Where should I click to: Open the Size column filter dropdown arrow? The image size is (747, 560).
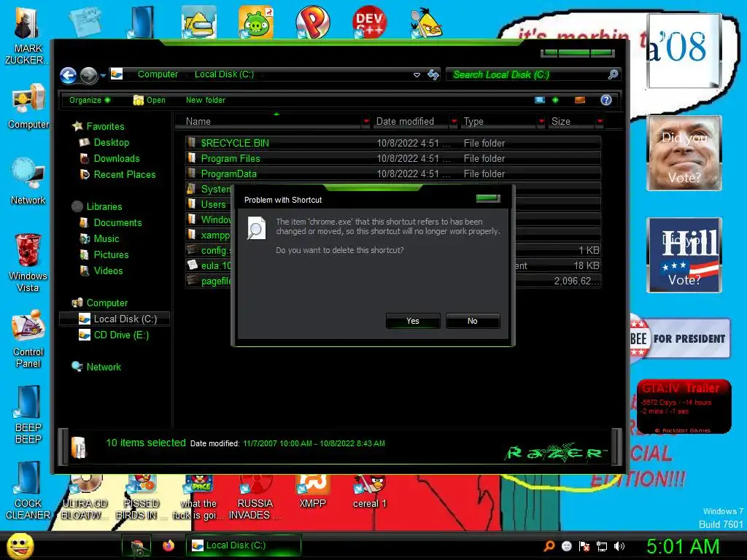pos(600,122)
